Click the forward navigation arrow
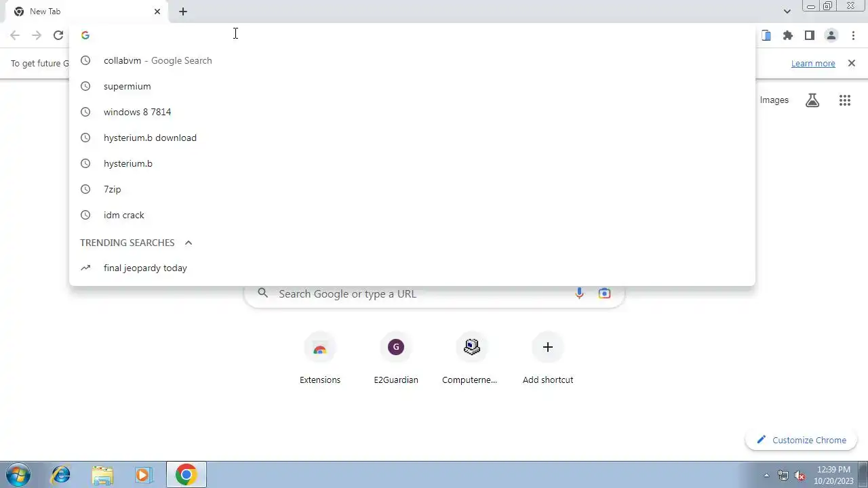Screen dimensions: 868x488 coord(37,35)
